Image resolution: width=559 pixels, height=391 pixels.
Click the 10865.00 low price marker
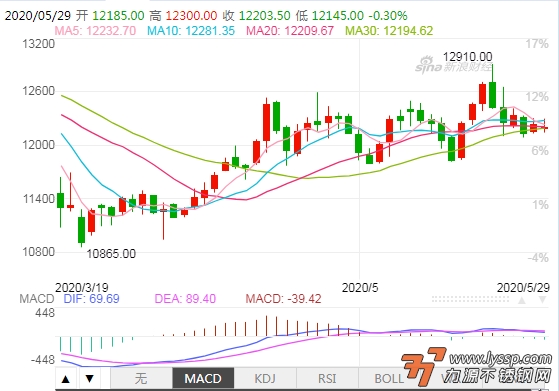coord(111,253)
